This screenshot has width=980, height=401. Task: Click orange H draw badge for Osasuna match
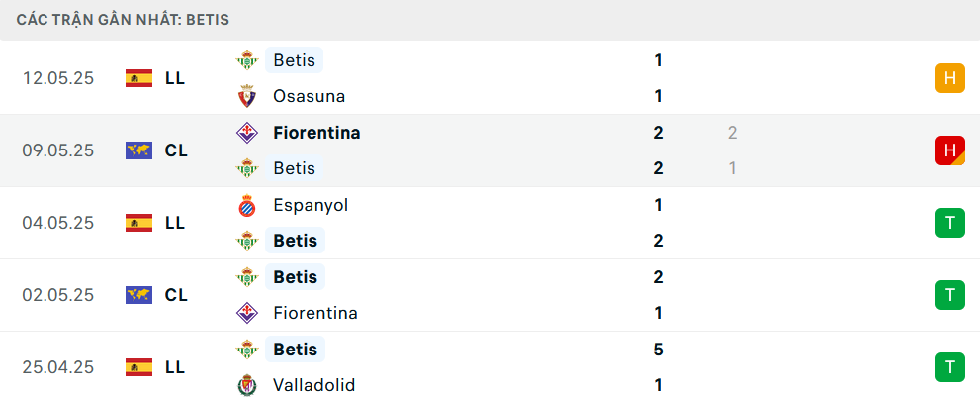click(x=950, y=78)
